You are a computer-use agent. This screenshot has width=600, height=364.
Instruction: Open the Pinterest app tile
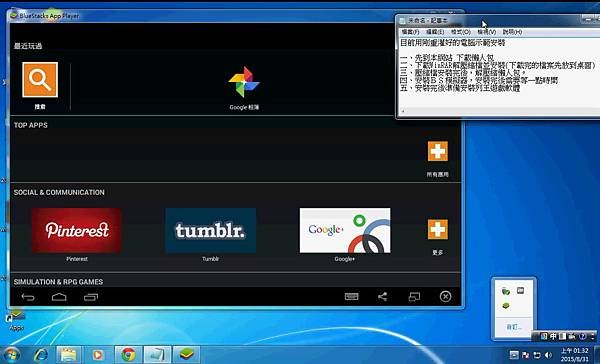click(77, 230)
